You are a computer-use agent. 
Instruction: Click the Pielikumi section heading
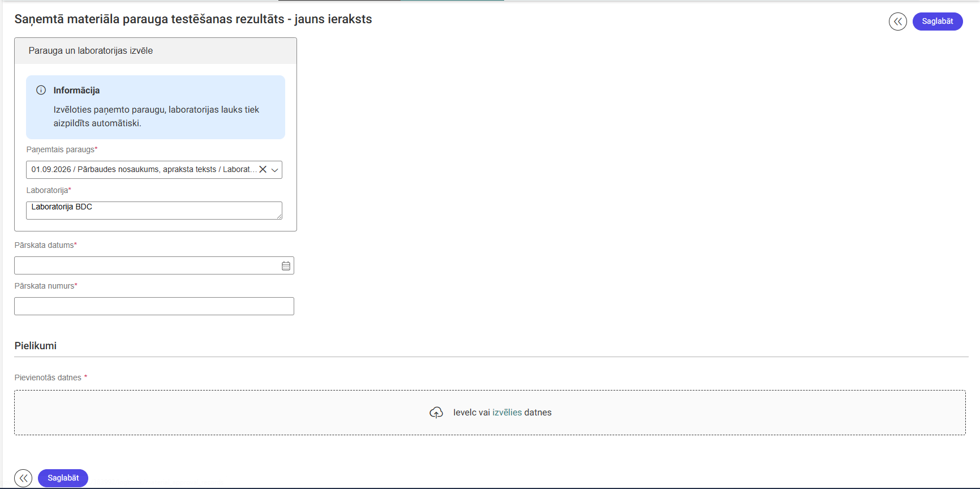36,346
